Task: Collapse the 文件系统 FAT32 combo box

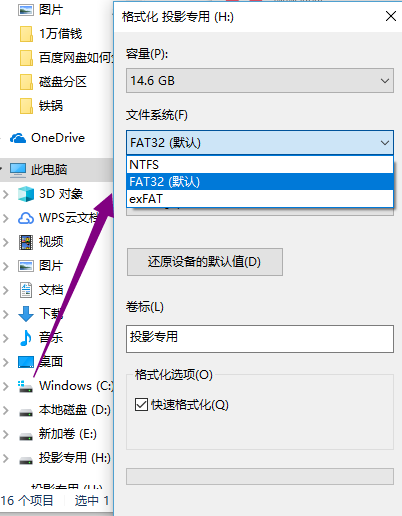Action: (x=260, y=143)
